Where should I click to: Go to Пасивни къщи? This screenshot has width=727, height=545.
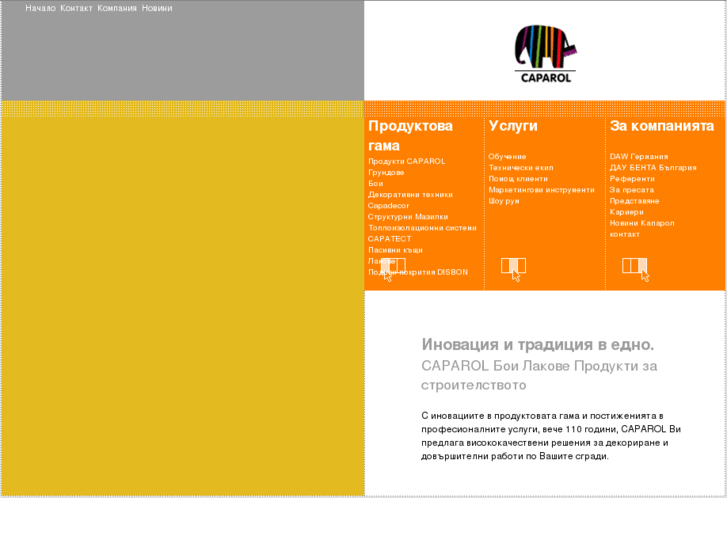pos(395,250)
